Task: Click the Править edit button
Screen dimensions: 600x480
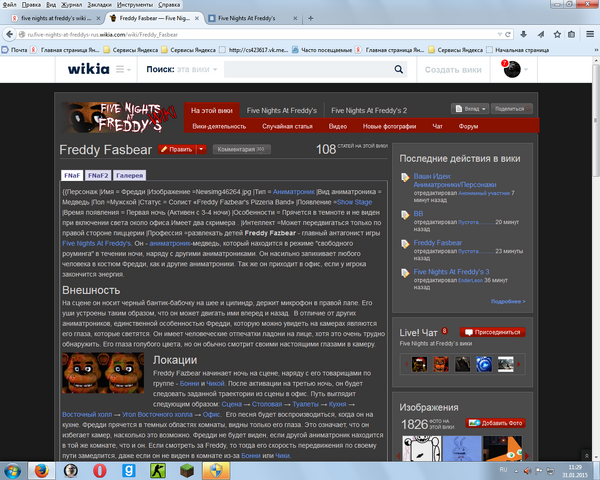Action: click(177, 149)
